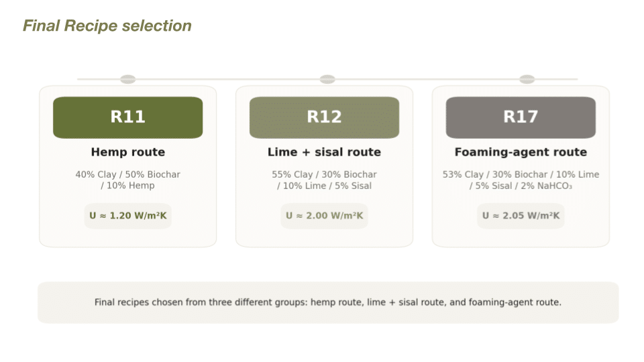Screen dimensions: 644x362
Task: Select the timeline marker above R11
Action: tap(127, 79)
